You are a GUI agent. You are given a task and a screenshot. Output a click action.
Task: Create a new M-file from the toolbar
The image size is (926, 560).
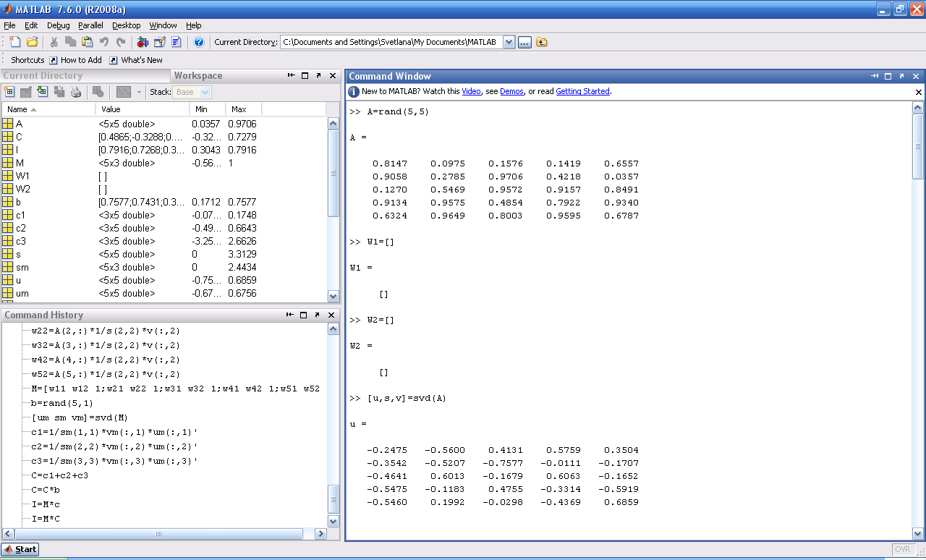[x=15, y=42]
